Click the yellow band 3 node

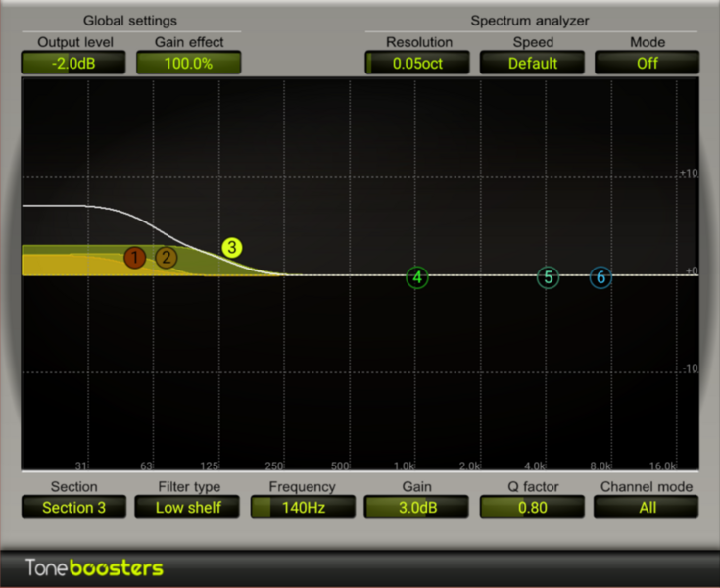[x=232, y=248]
